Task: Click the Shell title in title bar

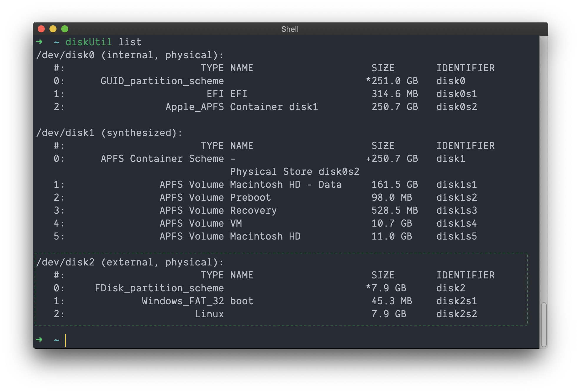Action: click(290, 29)
